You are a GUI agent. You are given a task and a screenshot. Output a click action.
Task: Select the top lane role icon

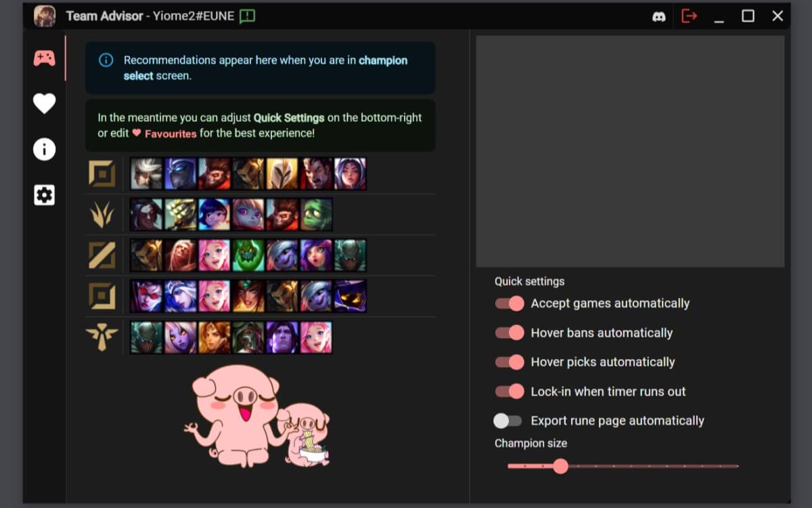point(102,174)
